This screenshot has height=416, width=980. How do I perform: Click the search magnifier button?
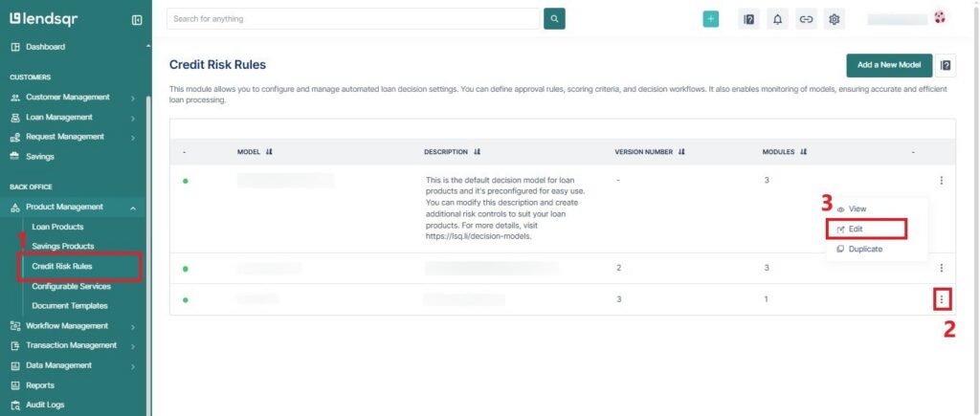554,19
